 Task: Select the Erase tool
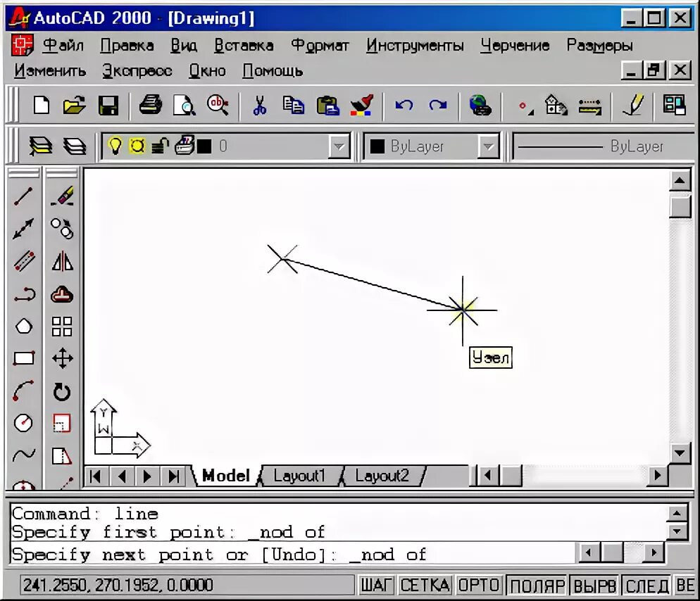coord(62,196)
